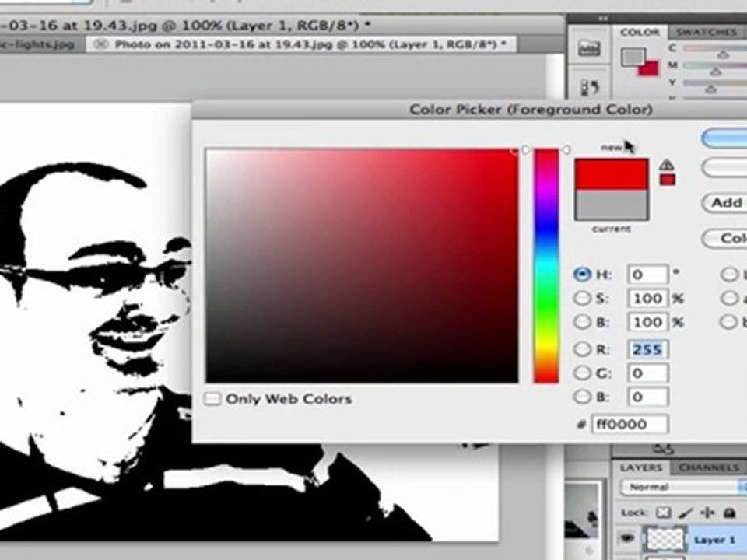747x560 pixels.
Task: Select the S saturation radio button
Action: [x=582, y=298]
